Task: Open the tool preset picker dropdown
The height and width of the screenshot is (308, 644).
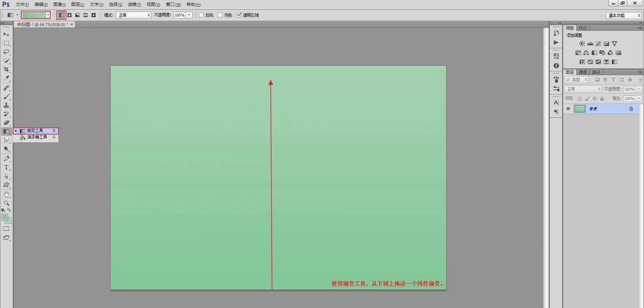Action: click(17, 15)
